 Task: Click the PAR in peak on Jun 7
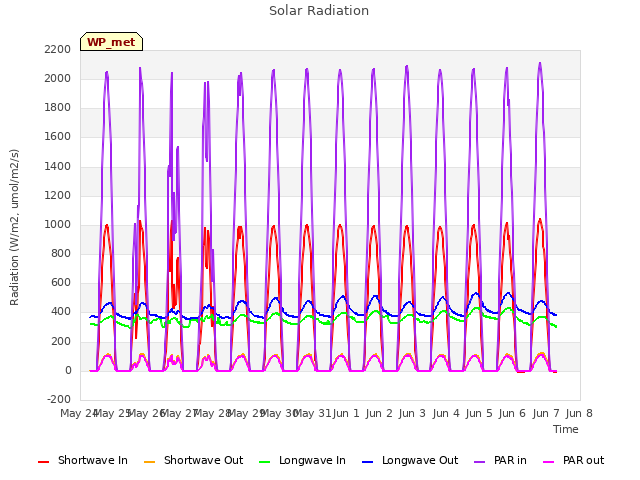coord(540,63)
